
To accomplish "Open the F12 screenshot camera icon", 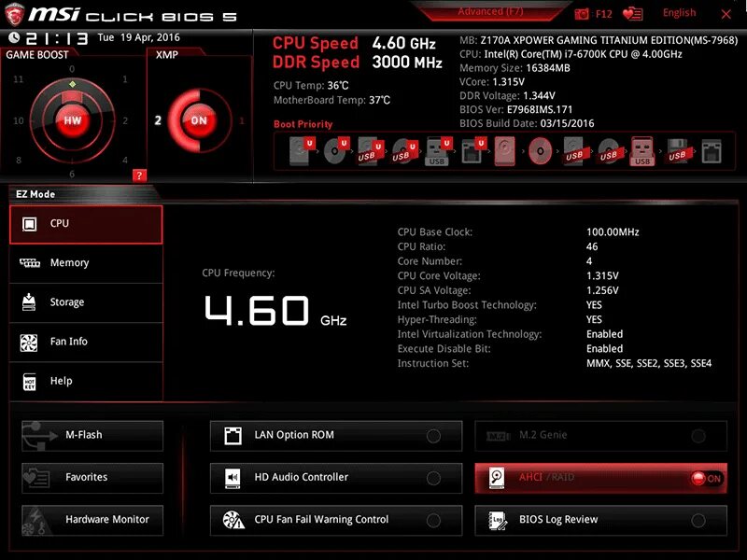I will (581, 14).
